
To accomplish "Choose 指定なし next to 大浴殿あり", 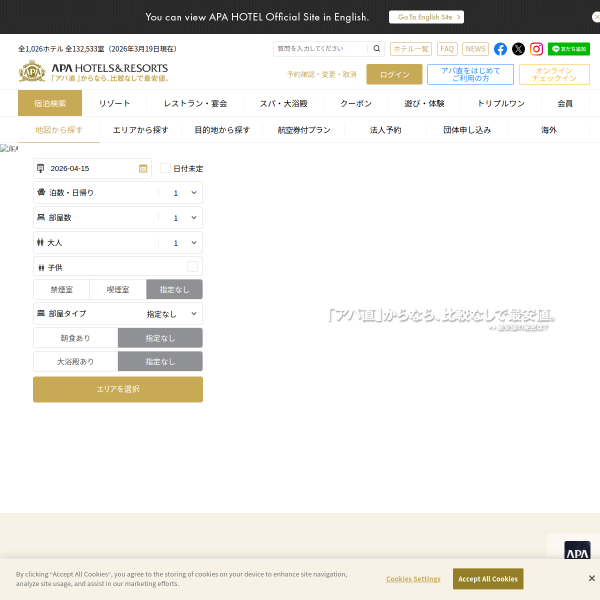I will coord(160,361).
